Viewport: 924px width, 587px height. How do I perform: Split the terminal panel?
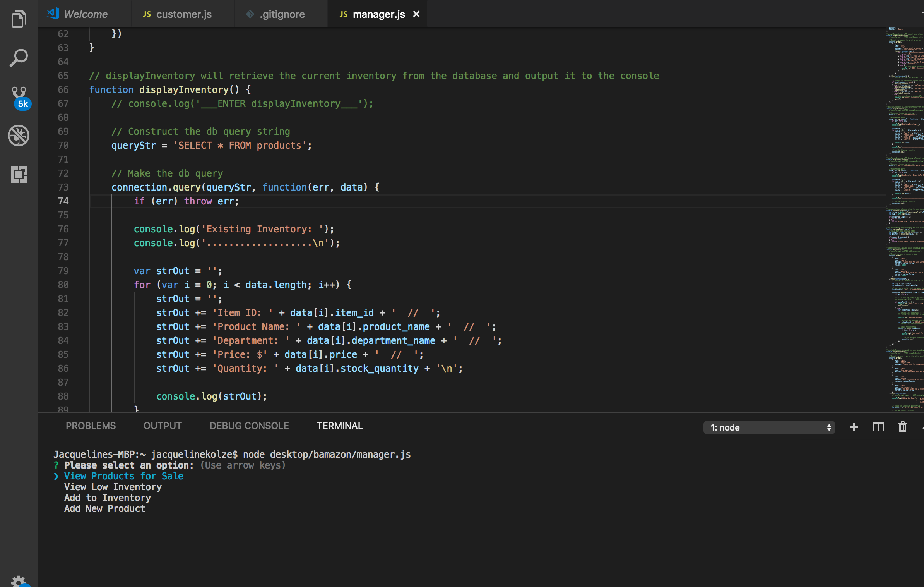pyautogui.click(x=878, y=427)
